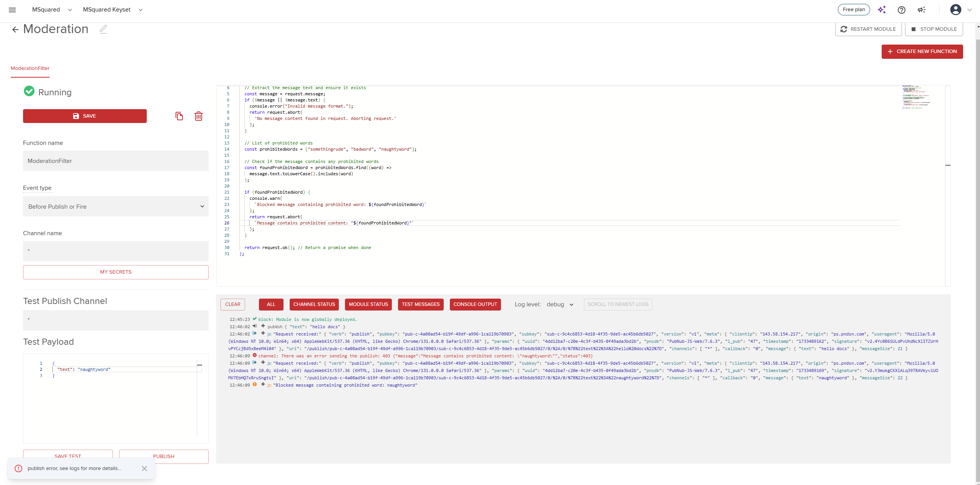The height and width of the screenshot is (485, 980).
Task: Go back using the arrow beside Moderation
Action: (15, 30)
